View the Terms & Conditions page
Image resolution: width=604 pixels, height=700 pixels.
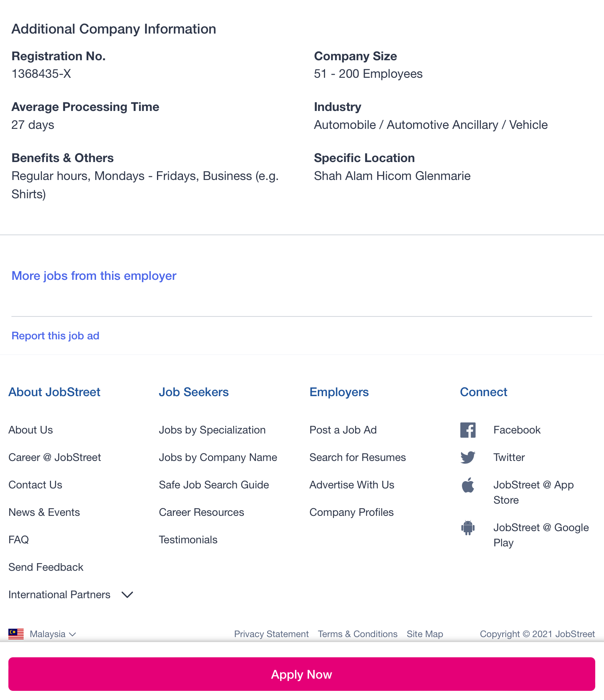(x=357, y=634)
